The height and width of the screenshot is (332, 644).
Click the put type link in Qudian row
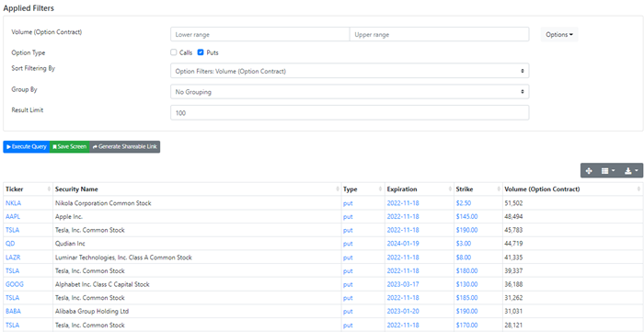pos(348,244)
